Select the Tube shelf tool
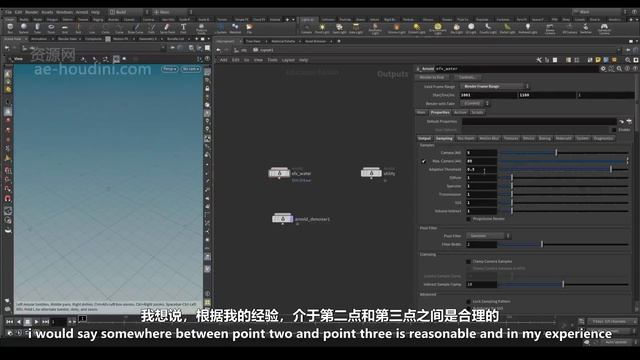Viewport: 640px width, 360px height. (x=37, y=28)
